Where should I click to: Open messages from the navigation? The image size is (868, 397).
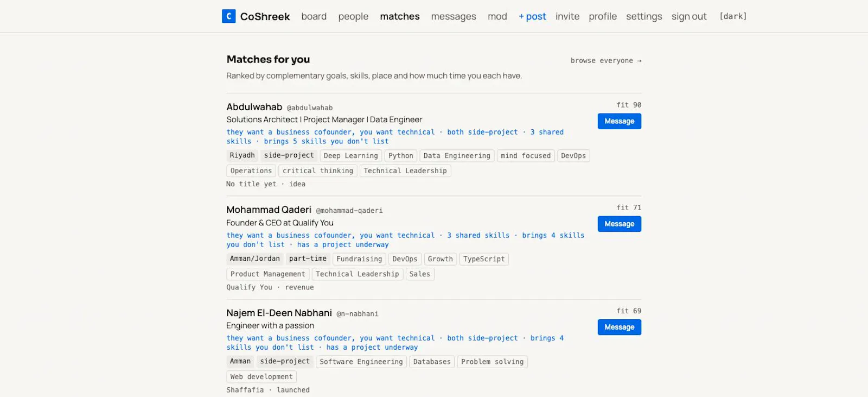[x=454, y=16]
